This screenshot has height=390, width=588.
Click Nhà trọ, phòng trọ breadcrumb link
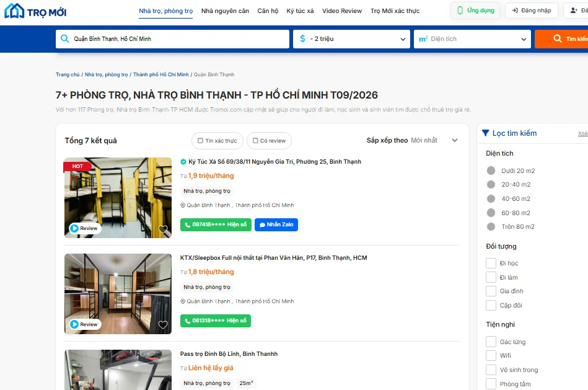[x=106, y=74]
